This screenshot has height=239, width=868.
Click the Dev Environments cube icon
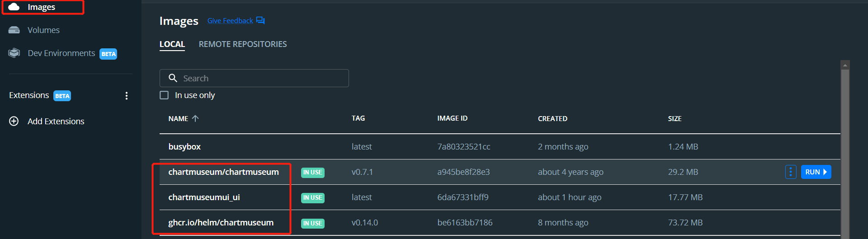coord(14,53)
